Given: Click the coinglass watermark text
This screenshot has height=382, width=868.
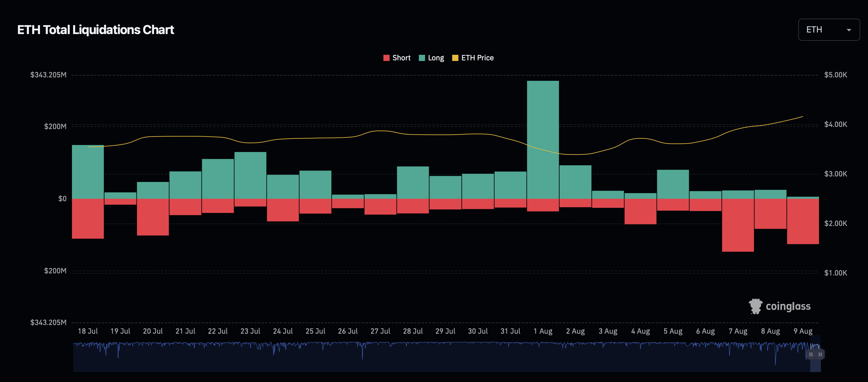Looking at the screenshot, I should tap(788, 306).
